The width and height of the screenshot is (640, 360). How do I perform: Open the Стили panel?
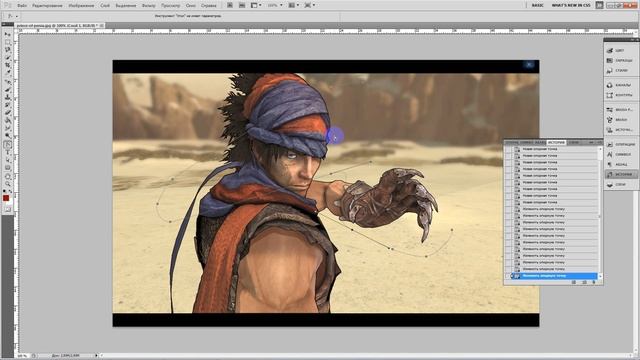pos(620,70)
